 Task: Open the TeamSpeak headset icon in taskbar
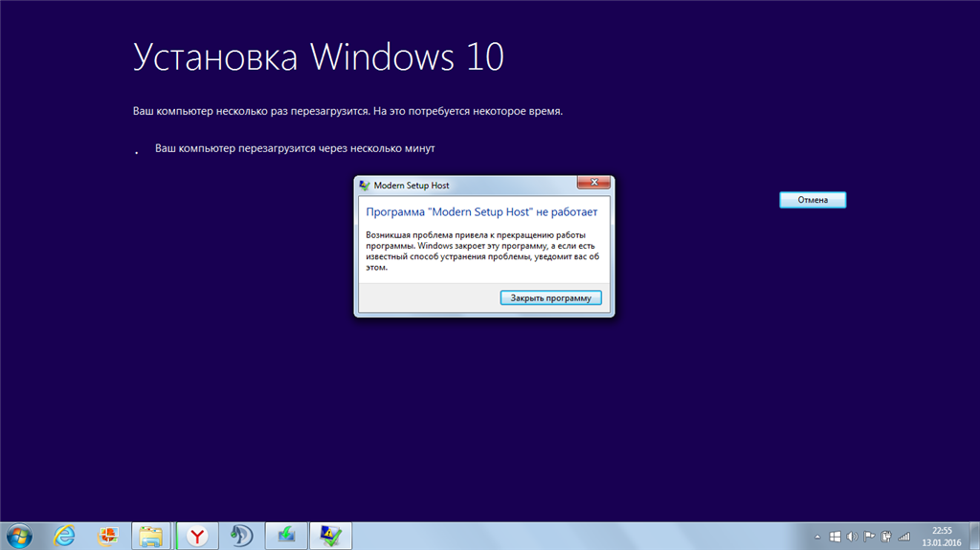(x=241, y=537)
